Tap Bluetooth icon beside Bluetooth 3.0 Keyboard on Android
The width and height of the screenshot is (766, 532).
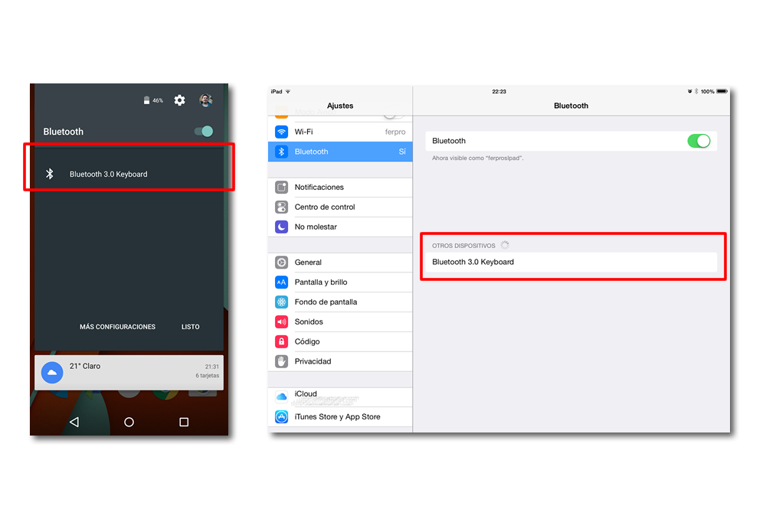click(x=49, y=174)
